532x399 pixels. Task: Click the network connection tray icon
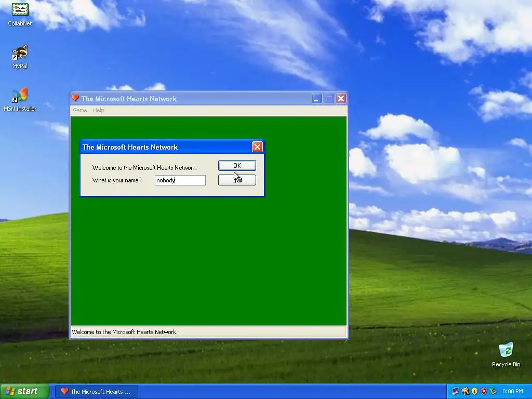[455, 391]
